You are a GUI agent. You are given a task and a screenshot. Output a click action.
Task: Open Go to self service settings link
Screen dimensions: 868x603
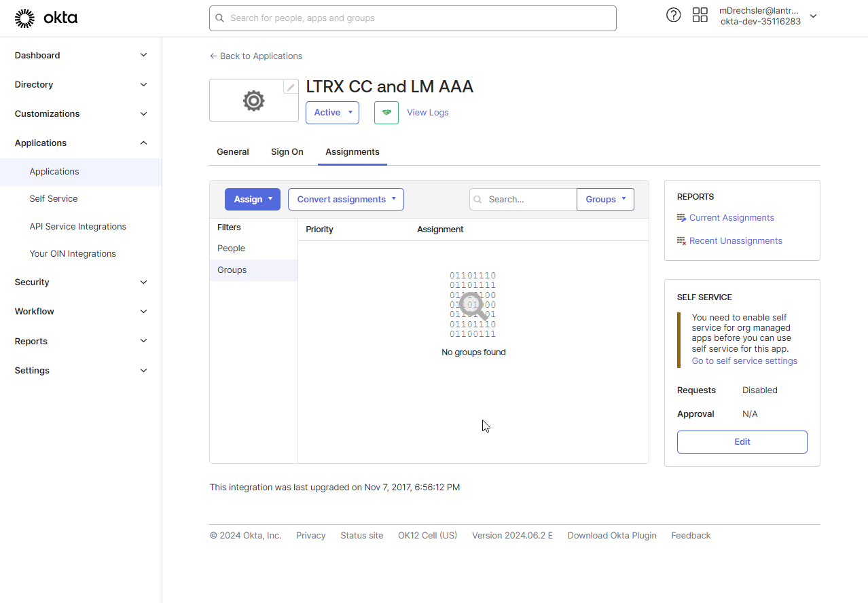tap(744, 361)
